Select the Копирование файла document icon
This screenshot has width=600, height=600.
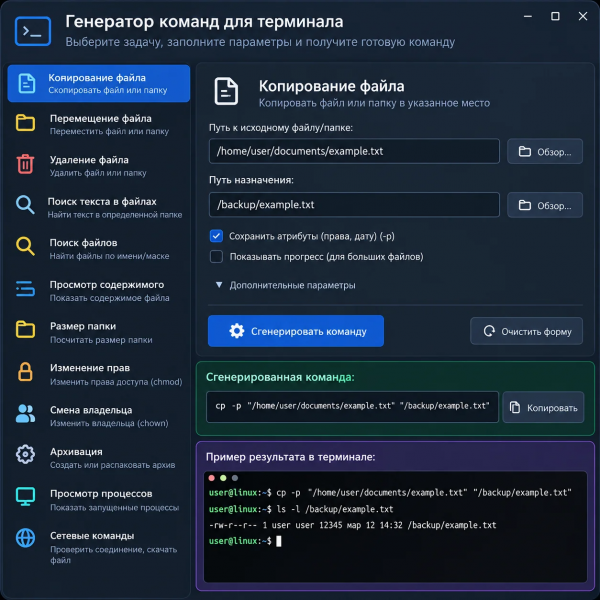[26, 83]
